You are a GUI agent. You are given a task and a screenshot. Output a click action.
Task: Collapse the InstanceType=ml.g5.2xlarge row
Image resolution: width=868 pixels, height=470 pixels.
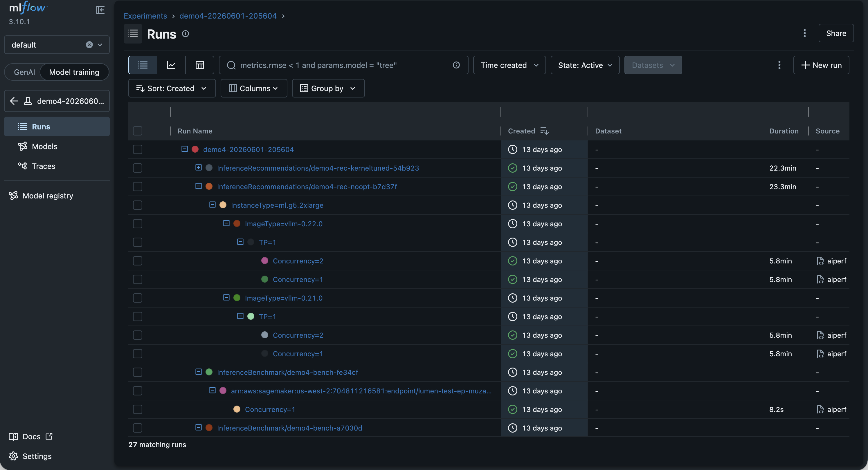[212, 204]
